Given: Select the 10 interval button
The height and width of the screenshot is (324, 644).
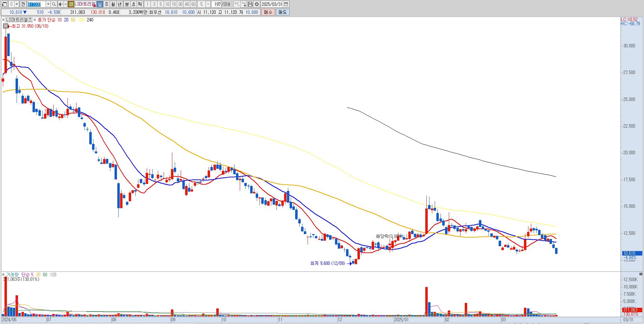Looking at the screenshot, I should click(x=167, y=4).
